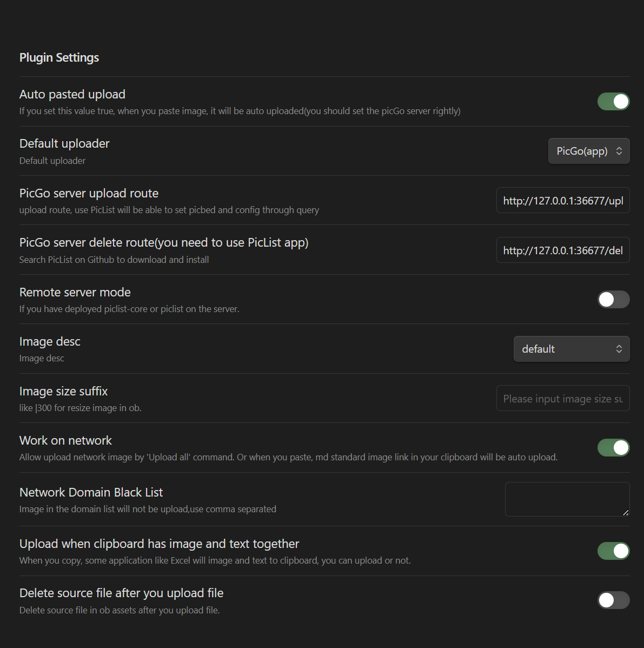Focus the Image size suffix input field
This screenshot has width=644, height=648.
pos(563,399)
